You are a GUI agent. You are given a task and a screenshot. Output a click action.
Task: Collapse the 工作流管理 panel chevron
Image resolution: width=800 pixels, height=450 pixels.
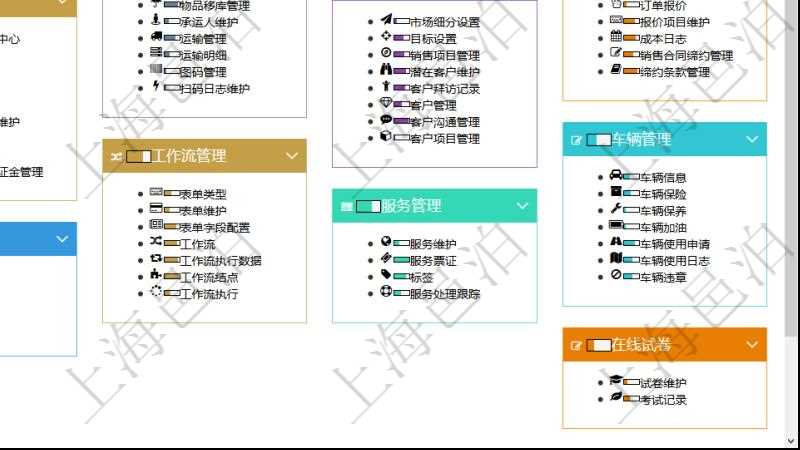coord(292,156)
